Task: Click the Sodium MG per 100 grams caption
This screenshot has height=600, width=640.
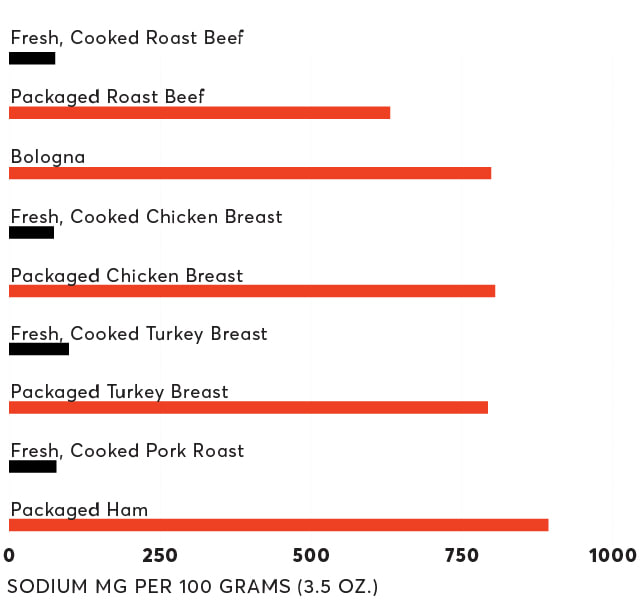Action: click(x=193, y=587)
